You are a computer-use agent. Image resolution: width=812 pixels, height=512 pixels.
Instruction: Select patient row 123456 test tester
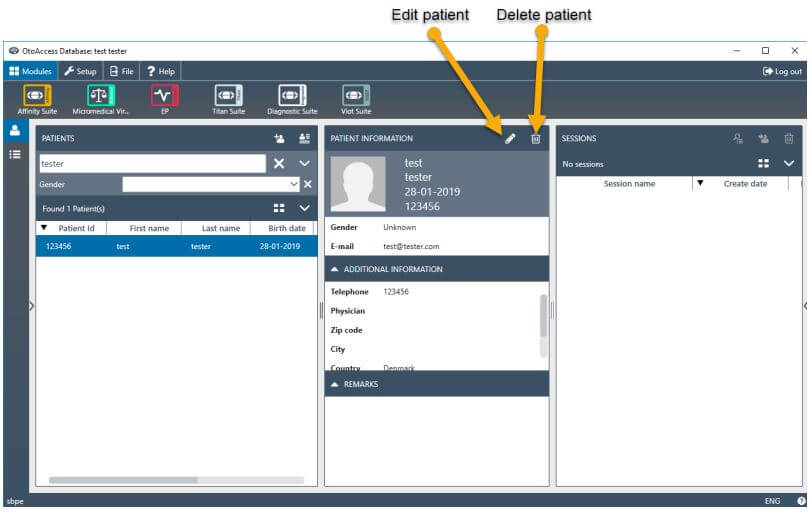pyautogui.click(x=177, y=246)
